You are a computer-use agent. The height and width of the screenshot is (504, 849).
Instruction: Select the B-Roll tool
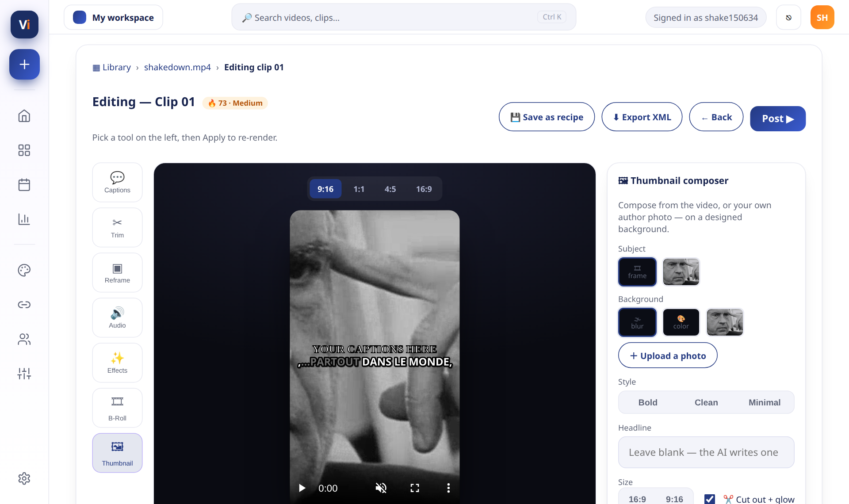[x=117, y=408]
